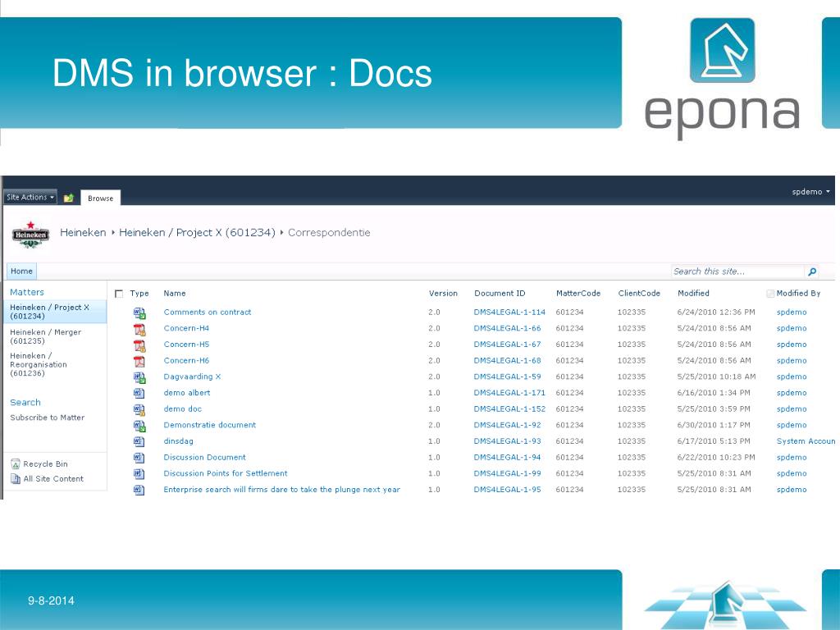
Task: Click Document ID DMS4LEGAL-1-171
Action: pos(509,393)
